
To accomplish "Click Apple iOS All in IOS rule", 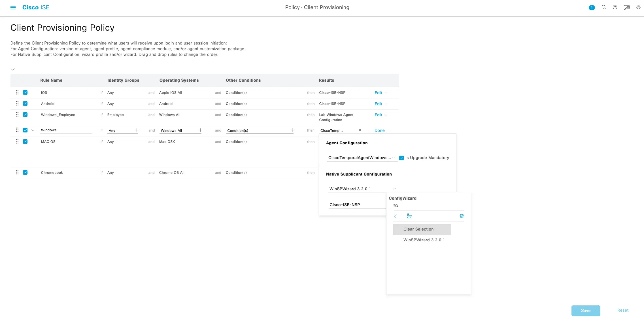I will [x=171, y=93].
